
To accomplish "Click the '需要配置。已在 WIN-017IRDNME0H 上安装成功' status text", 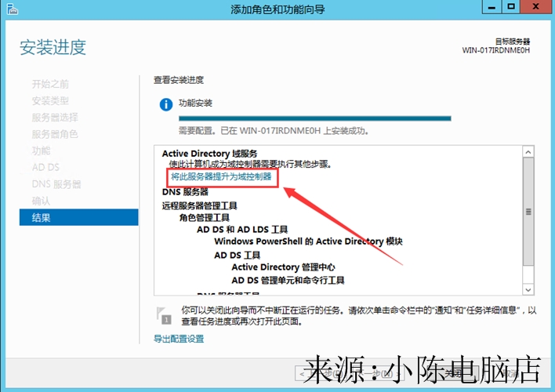I will 274,131.
